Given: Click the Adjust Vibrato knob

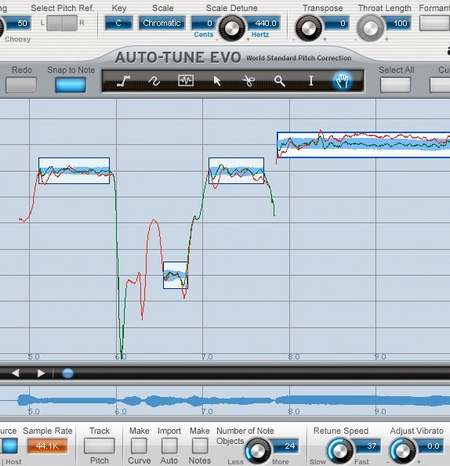Looking at the screenshot, I should point(402,451).
